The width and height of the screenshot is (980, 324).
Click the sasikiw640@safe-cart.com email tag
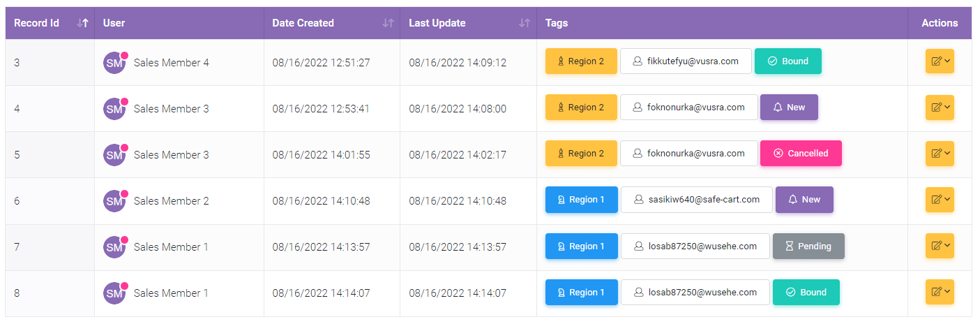[697, 200]
